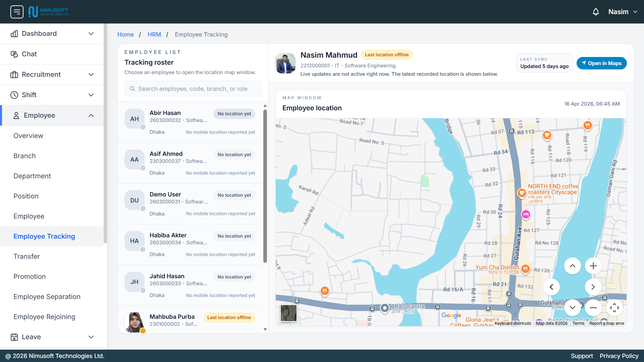644x362 pixels.
Task: Open the Nasim account dropdown
Action: click(622, 11)
